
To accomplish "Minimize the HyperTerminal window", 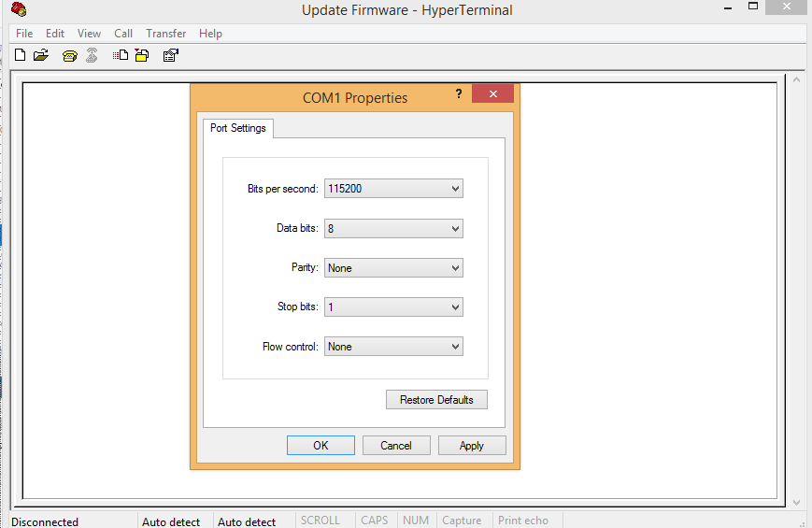I will pyautogui.click(x=728, y=7).
